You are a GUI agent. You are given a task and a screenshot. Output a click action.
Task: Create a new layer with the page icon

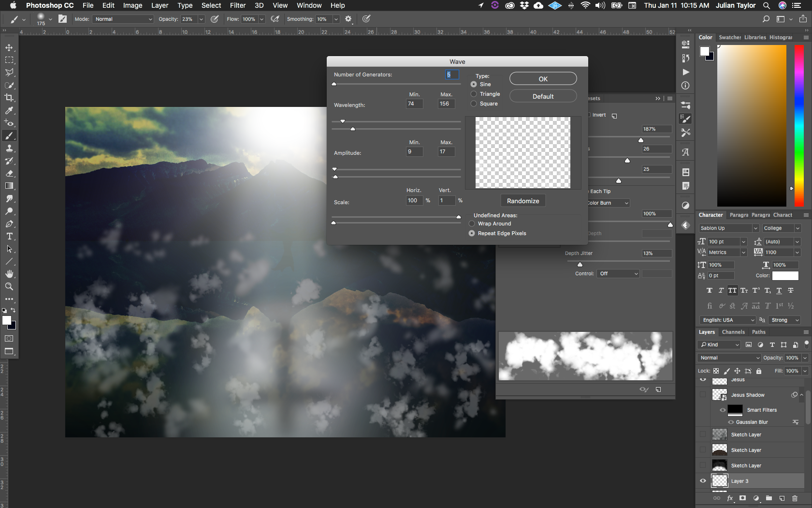(782, 498)
